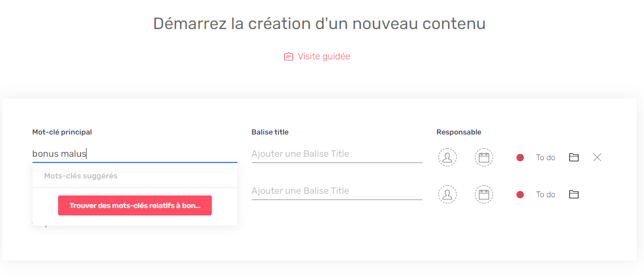This screenshot has height=277, width=644.
Task: Click the Responsable column label
Action: coord(459,132)
